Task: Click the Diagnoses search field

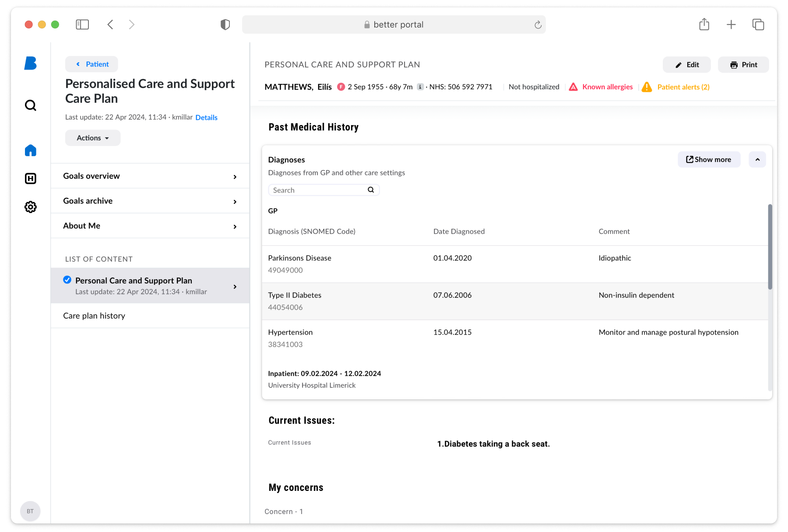Action: (318, 190)
